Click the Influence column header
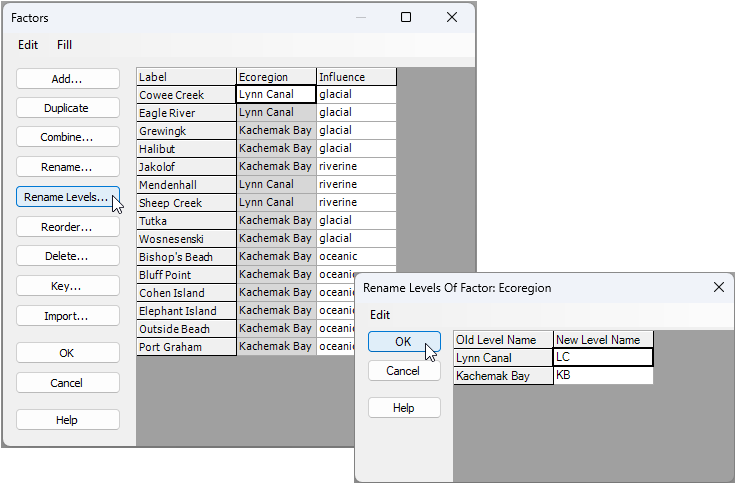This screenshot has height=484, width=736. (356, 77)
